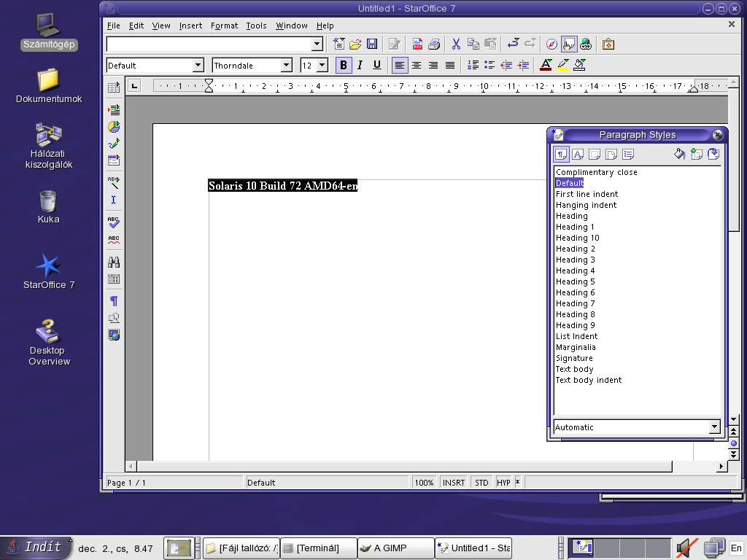Screen dimensions: 747x560
Task: Open the Automatic style filter dropdown
Action: coord(714,427)
